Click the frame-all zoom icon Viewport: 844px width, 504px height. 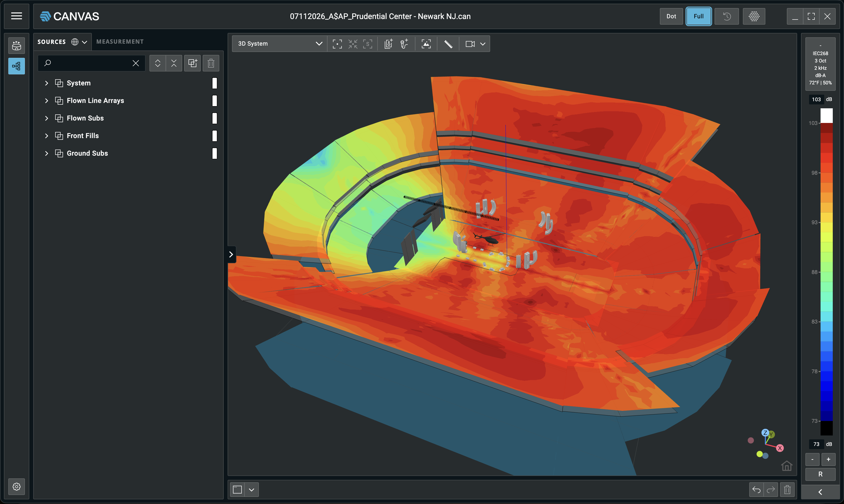point(337,44)
